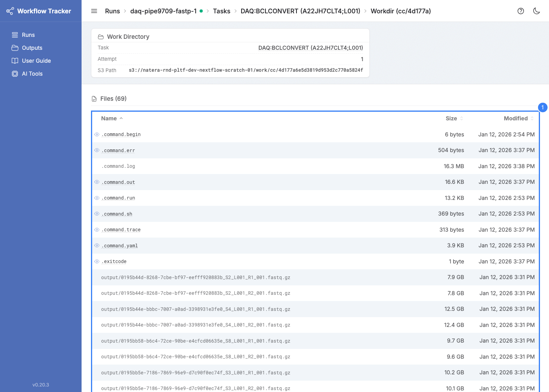
Task: Open DAQ:BCLCONVERT breadcrumb link
Action: (300, 11)
